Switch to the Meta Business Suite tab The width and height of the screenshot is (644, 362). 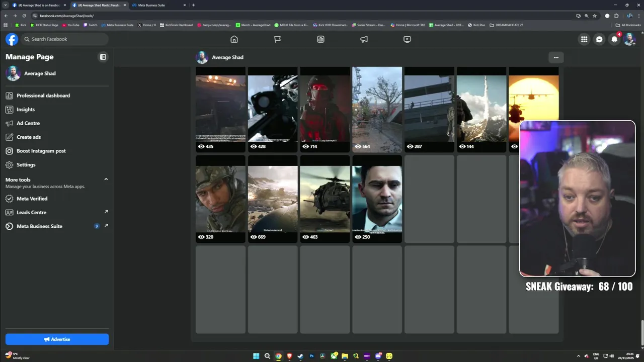(x=153, y=5)
